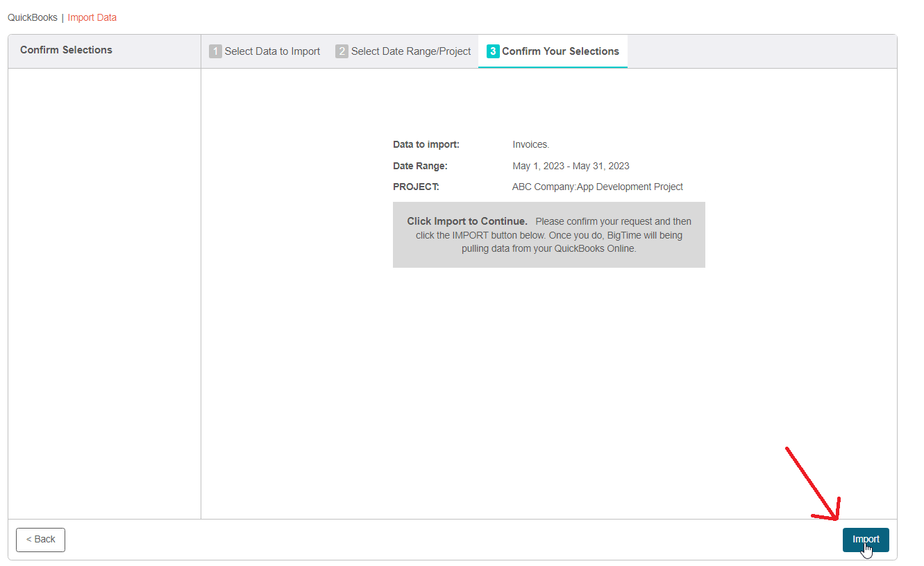
Task: Click the Confirm Selections sidebar heading
Action: coord(66,50)
